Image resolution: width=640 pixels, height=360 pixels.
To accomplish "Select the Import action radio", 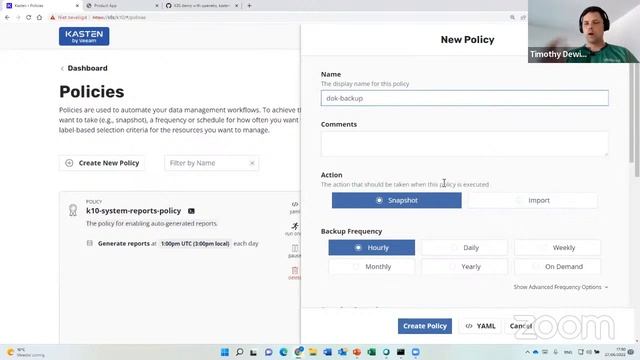I will 532,200.
